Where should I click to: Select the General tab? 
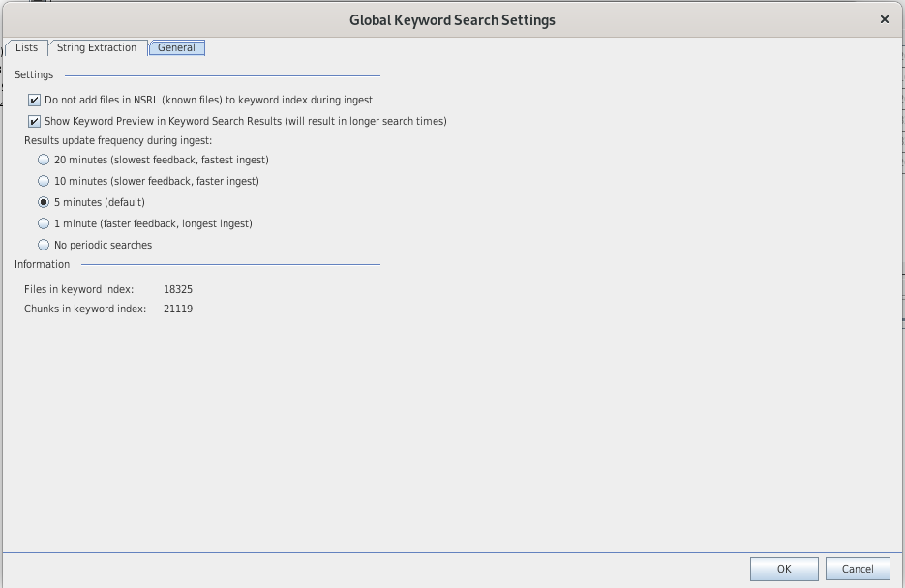pyautogui.click(x=176, y=48)
